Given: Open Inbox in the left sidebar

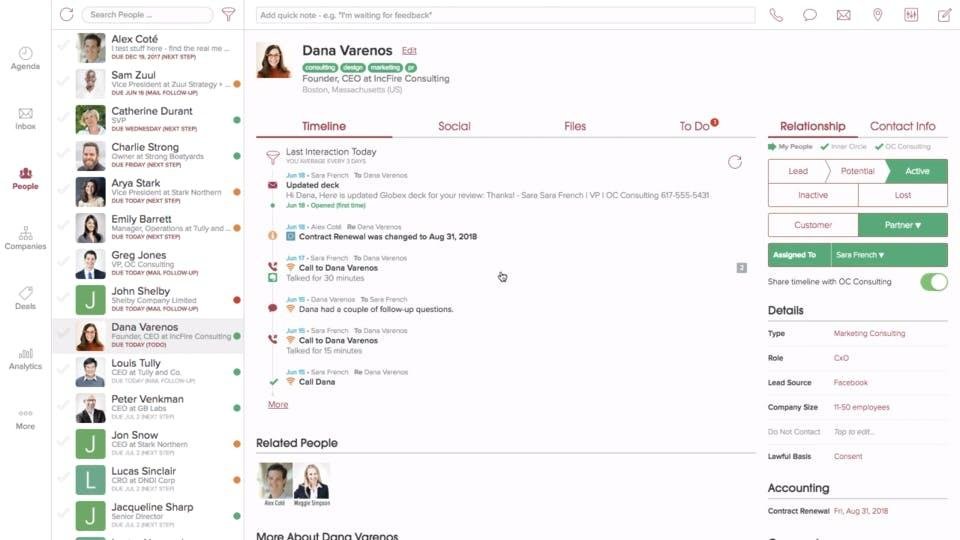Looking at the screenshot, I should point(25,119).
